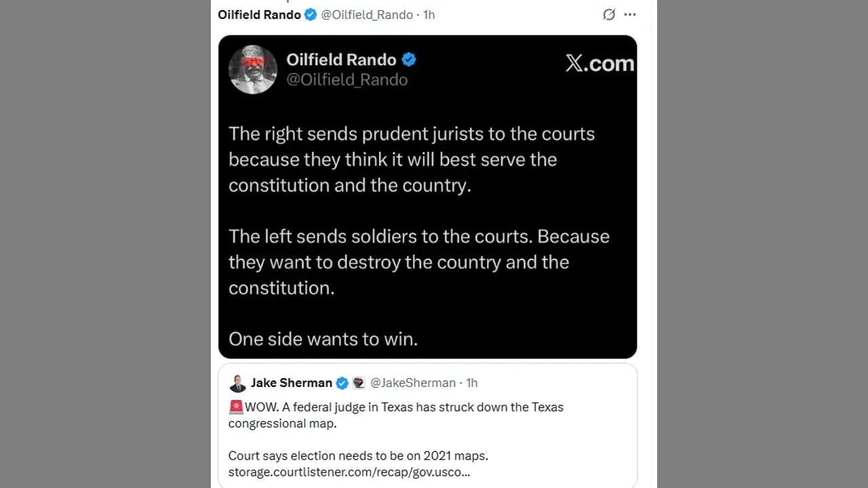Image resolution: width=868 pixels, height=488 pixels.
Task: Open the dark quote image on its 'One side wants to win.' line
Action: point(323,339)
